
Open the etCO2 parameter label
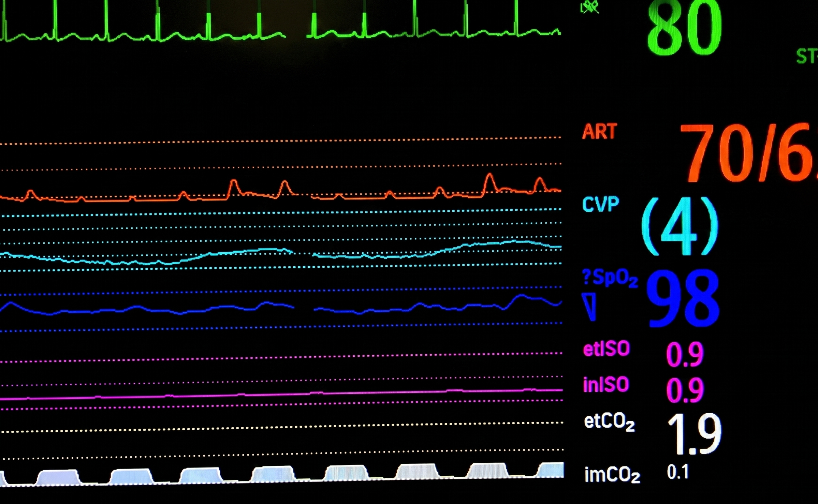[609, 423]
